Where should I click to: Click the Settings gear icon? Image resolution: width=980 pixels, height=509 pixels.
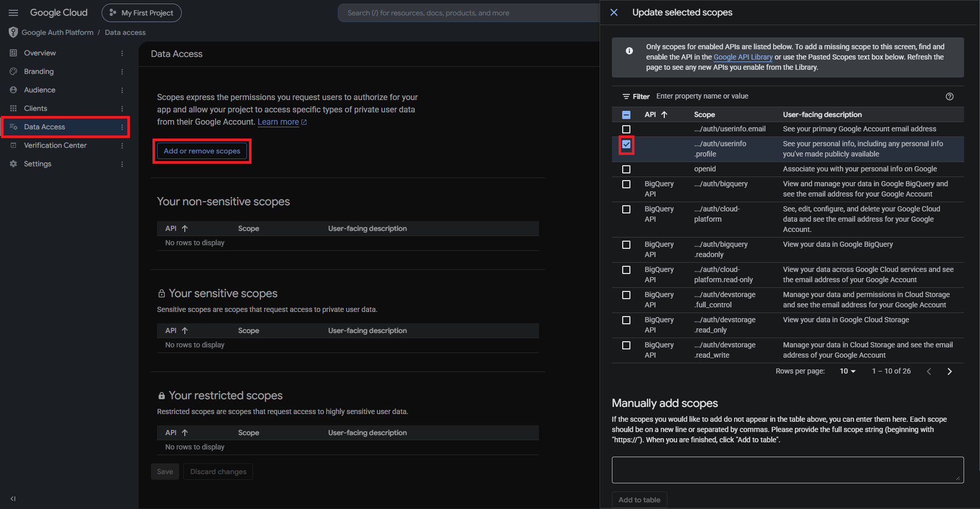tap(13, 164)
